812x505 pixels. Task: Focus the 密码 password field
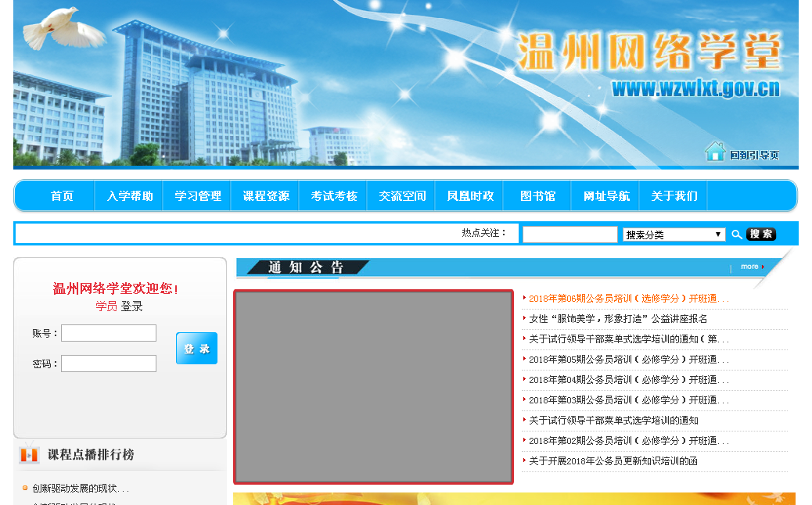[109, 364]
